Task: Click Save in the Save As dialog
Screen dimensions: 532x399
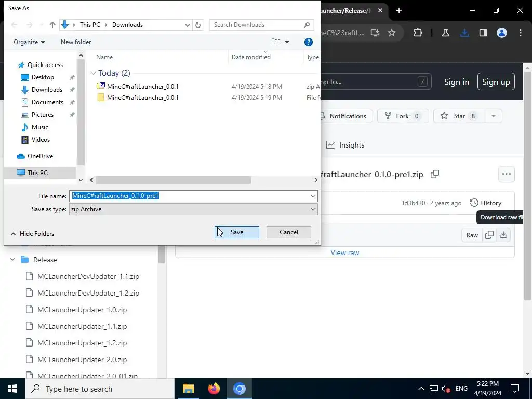Action: (236, 232)
